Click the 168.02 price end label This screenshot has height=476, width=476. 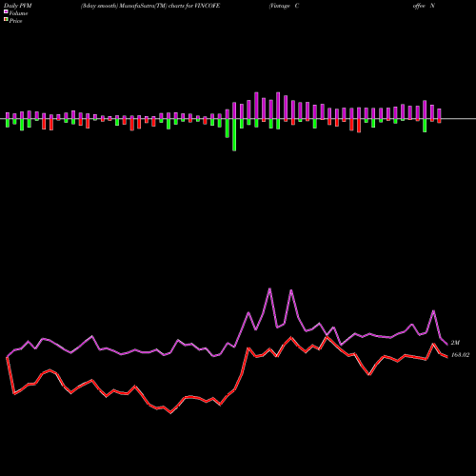click(x=460, y=355)
